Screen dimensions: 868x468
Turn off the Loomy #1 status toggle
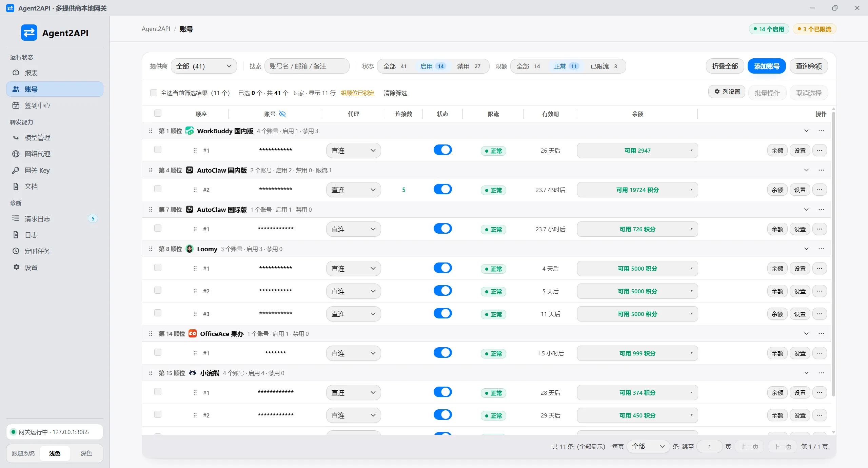point(442,268)
